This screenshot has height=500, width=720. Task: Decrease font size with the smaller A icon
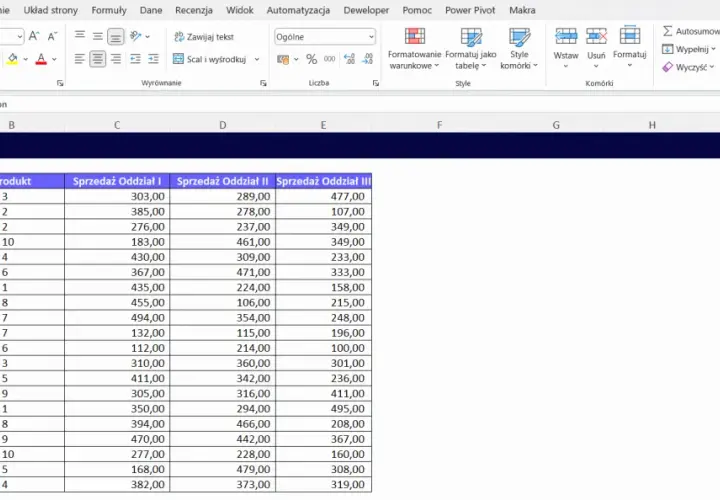[52, 36]
